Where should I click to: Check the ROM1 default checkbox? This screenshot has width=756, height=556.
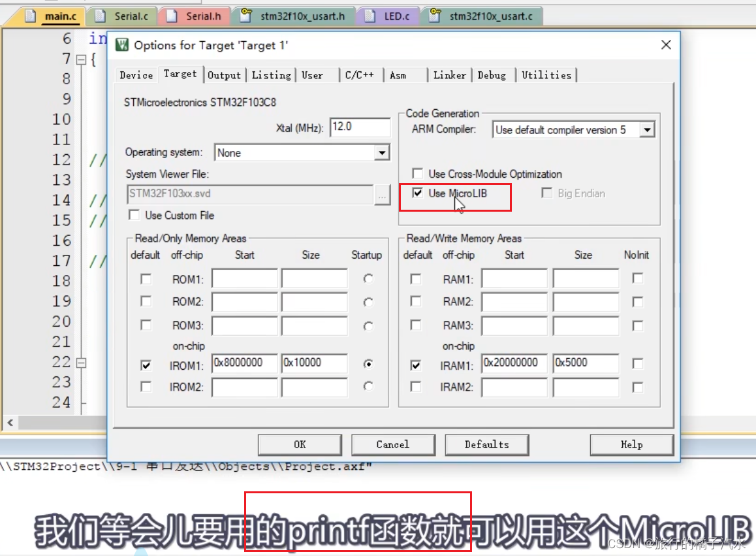[146, 279]
